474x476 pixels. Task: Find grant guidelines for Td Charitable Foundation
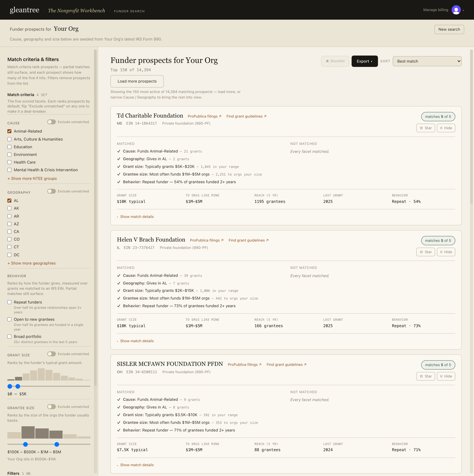coord(246,116)
